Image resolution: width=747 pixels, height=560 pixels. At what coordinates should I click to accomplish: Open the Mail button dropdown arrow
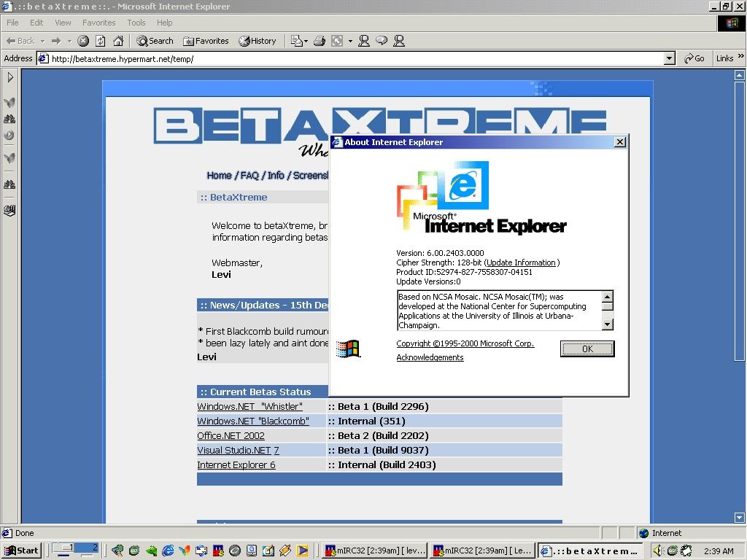pos(306,41)
